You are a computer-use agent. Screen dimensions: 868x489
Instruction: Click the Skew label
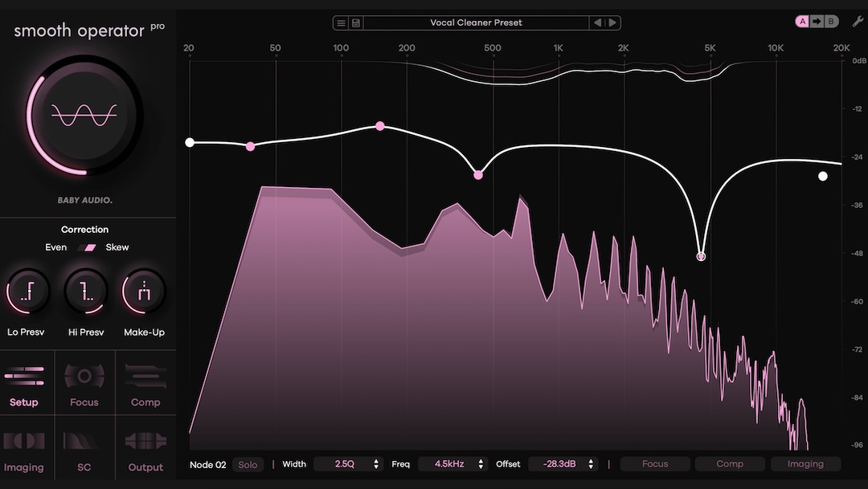pyautogui.click(x=117, y=247)
